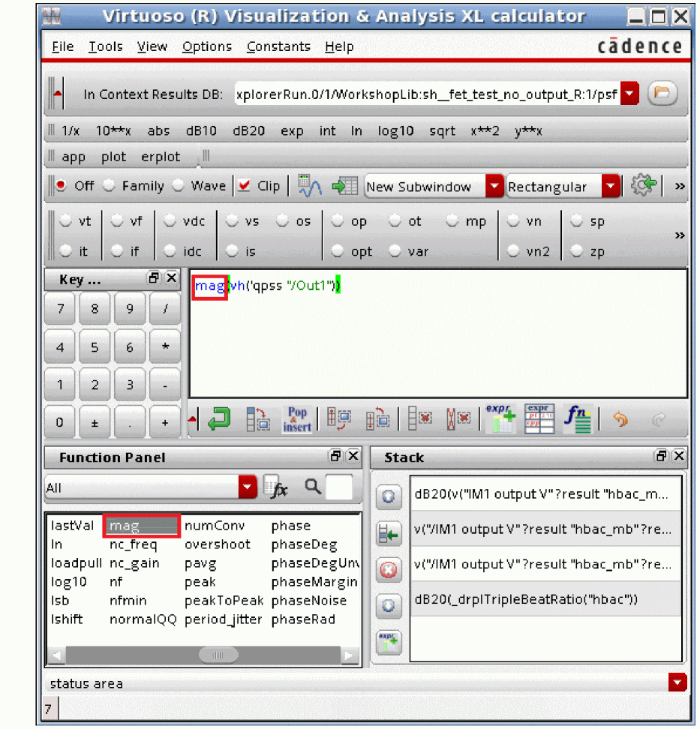Click the fx icon in Function Panel

pos(275,487)
